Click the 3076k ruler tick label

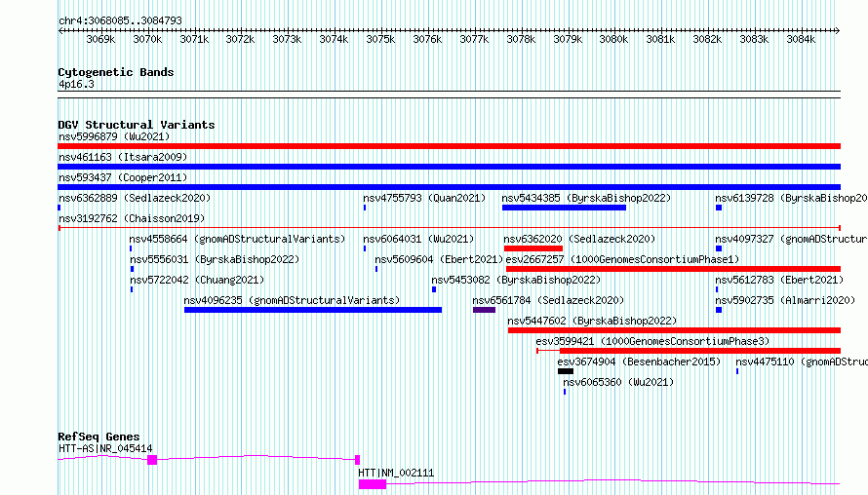(427, 39)
